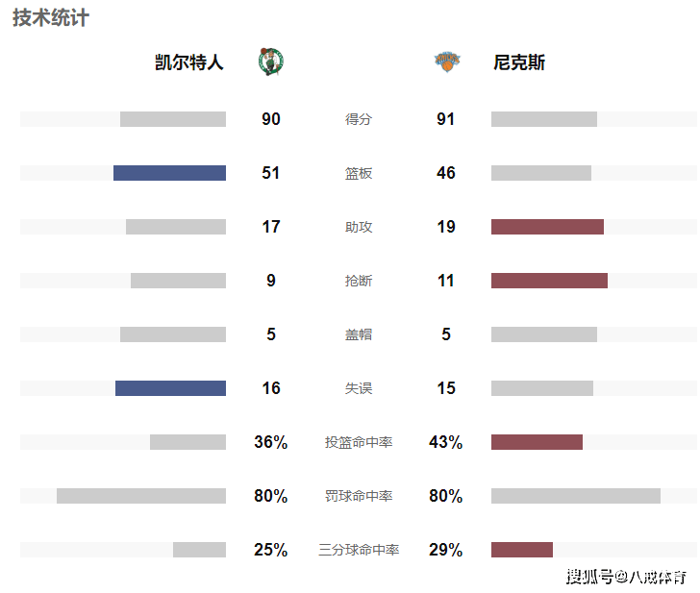Click the Knicks red steals bar
Viewport: 700px width, 593px height.
(x=550, y=281)
